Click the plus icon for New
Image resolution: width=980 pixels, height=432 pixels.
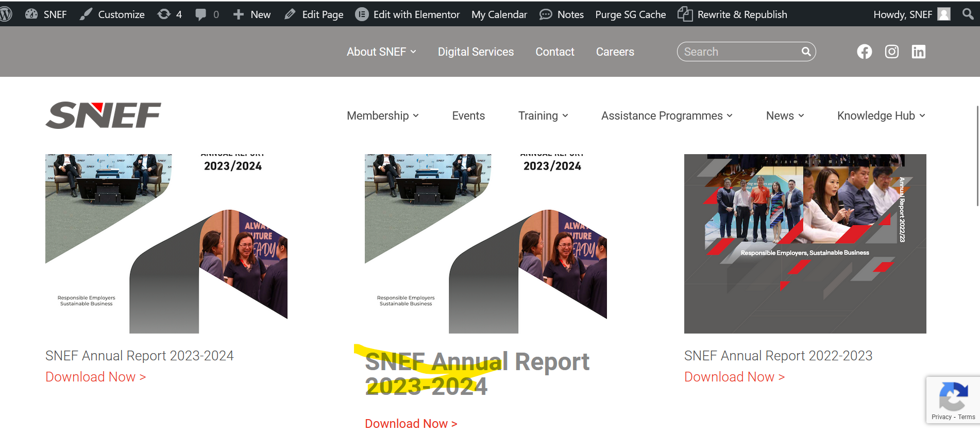point(238,14)
